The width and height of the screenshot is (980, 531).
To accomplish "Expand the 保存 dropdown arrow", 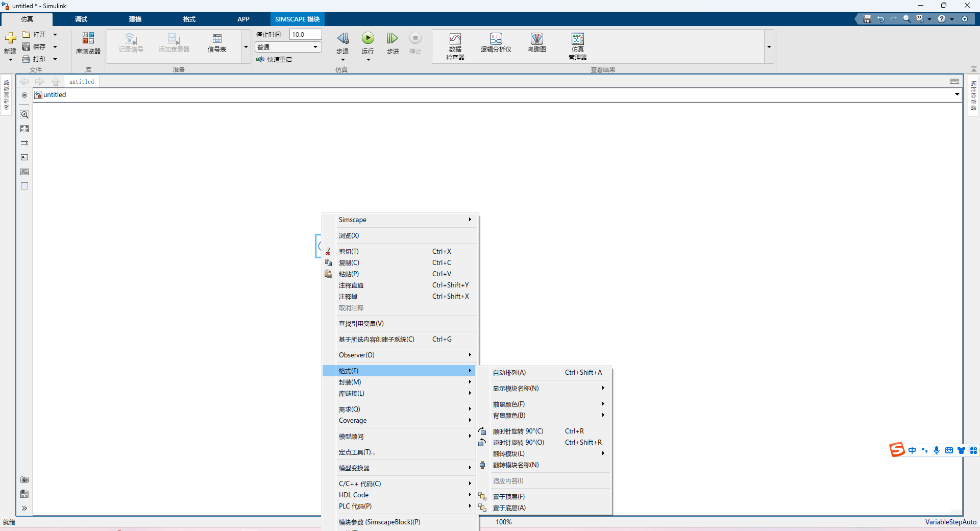I will (55, 47).
